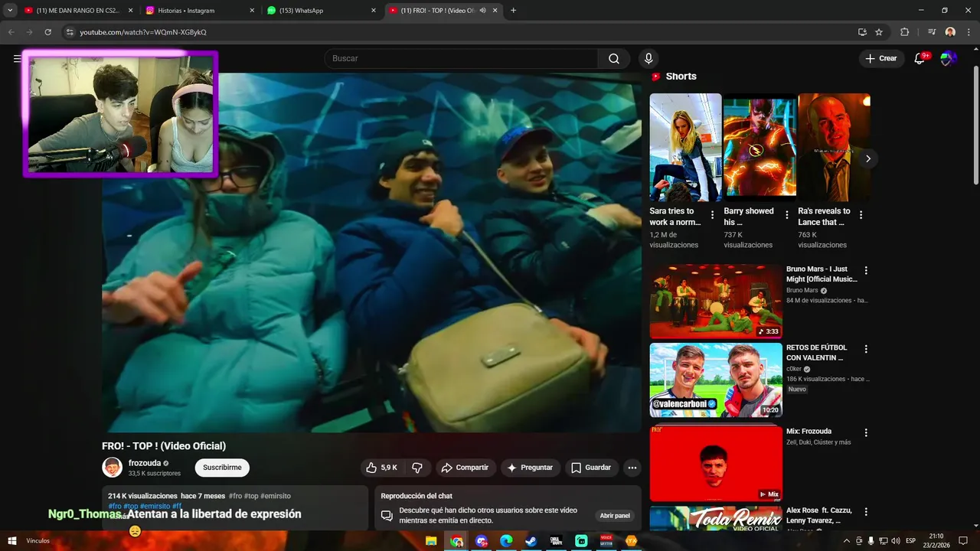Open Mix: Frozouda playlist thumbnail
The height and width of the screenshot is (551, 980).
pos(716,464)
